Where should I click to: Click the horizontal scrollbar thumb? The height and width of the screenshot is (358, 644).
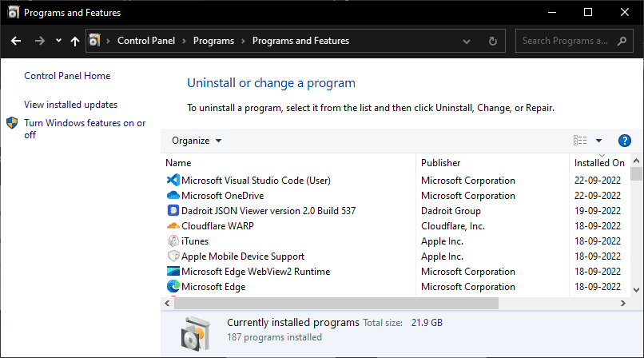(336, 304)
